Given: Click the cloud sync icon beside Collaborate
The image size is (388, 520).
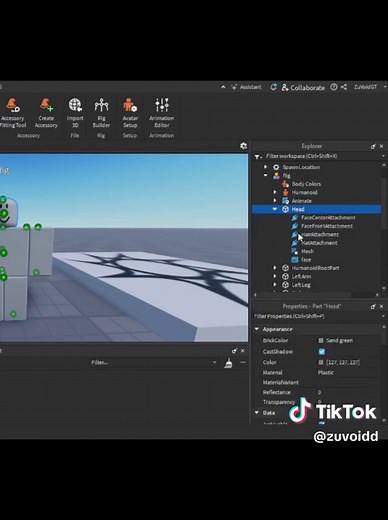Looking at the screenshot, I should coord(273,87).
